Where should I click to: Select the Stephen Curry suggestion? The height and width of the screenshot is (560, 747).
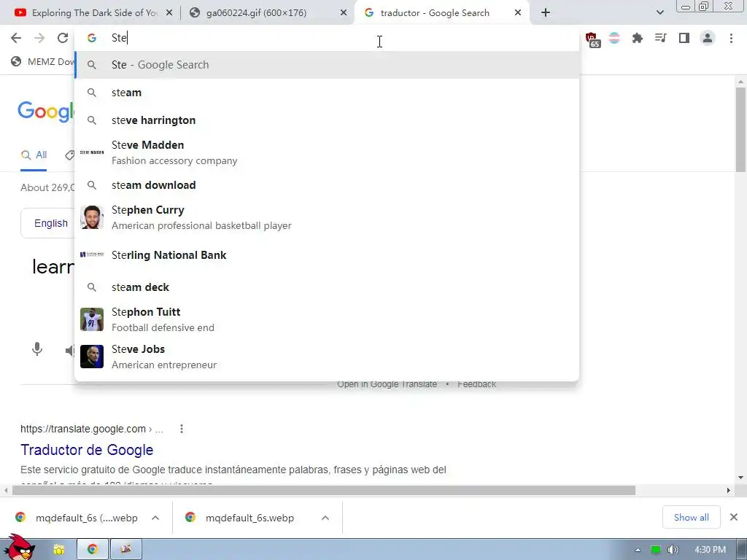pos(327,217)
